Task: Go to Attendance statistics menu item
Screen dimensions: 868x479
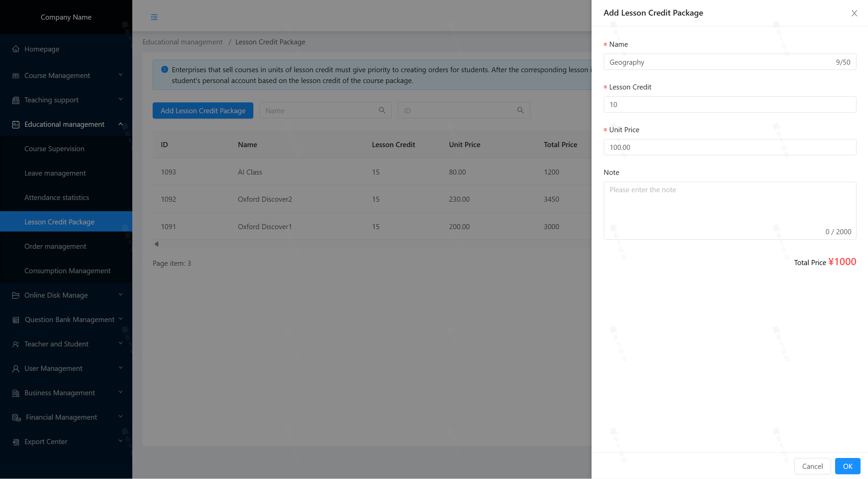Action: click(57, 198)
